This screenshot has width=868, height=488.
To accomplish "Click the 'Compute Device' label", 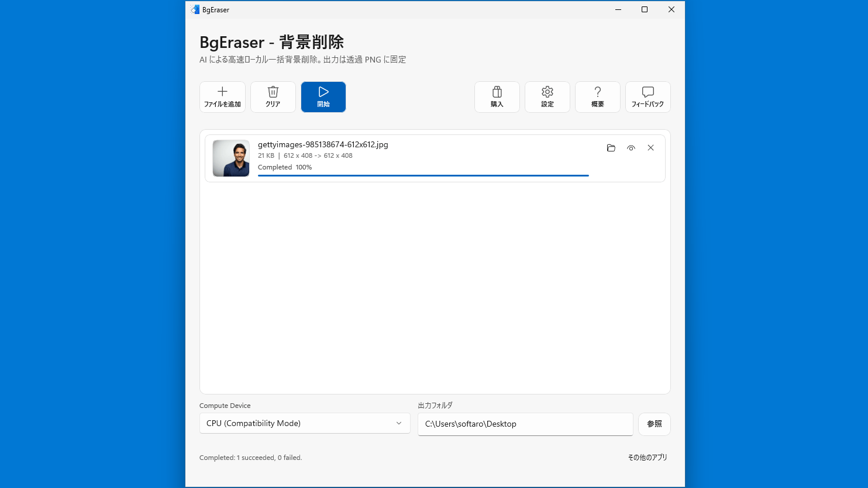I will [225, 406].
